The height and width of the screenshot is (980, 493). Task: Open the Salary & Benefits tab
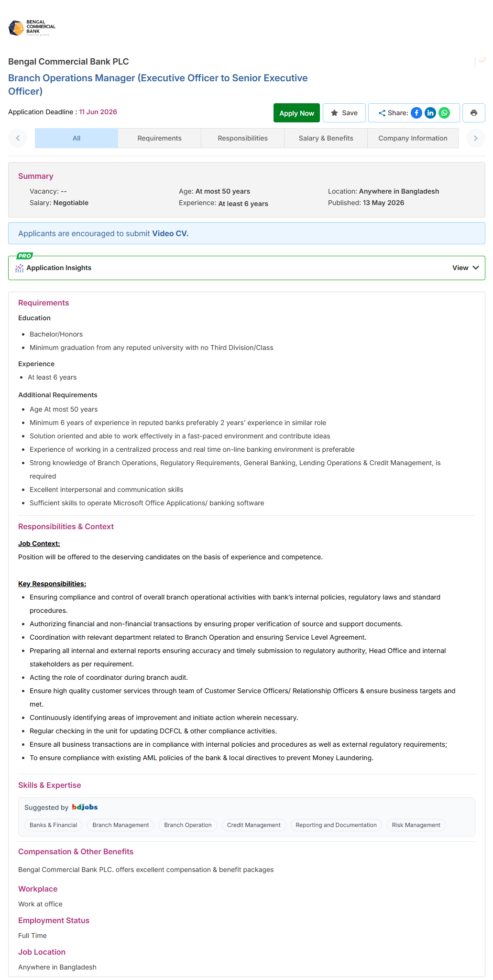click(326, 138)
